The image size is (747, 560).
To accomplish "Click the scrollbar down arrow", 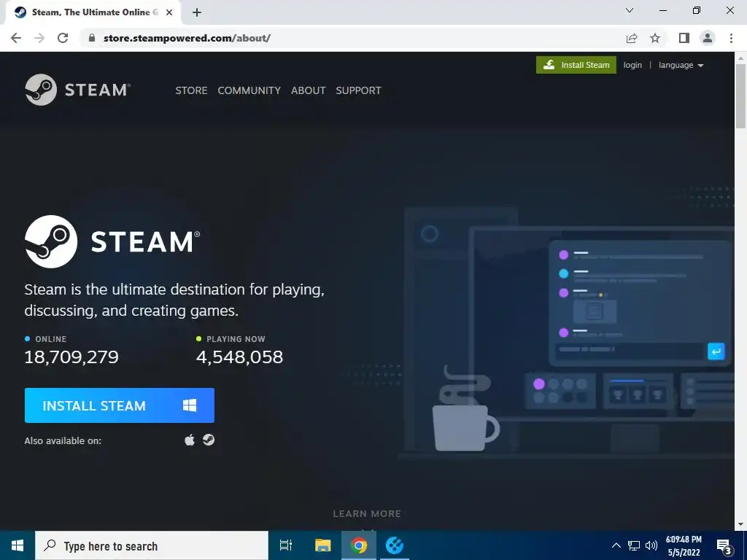I will [x=740, y=524].
